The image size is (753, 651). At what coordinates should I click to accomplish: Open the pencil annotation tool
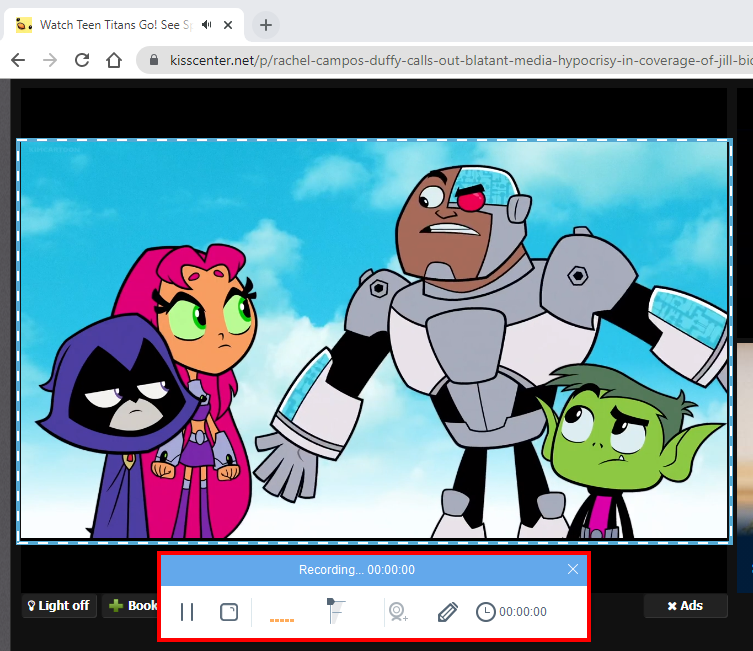448,612
